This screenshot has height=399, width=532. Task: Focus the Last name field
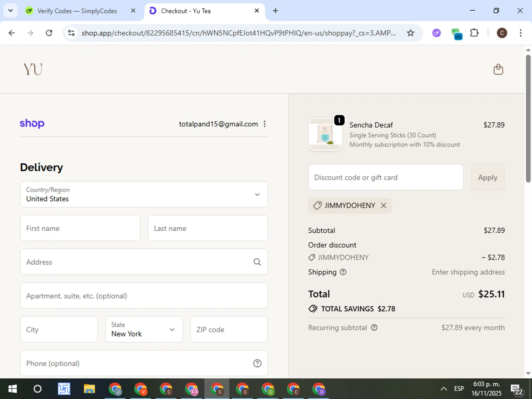(x=208, y=228)
